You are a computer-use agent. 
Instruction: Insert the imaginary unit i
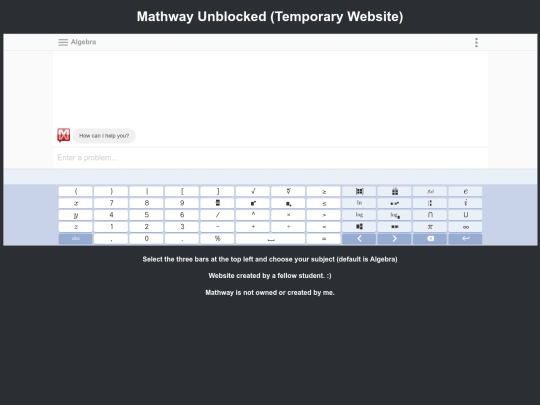pos(465,203)
